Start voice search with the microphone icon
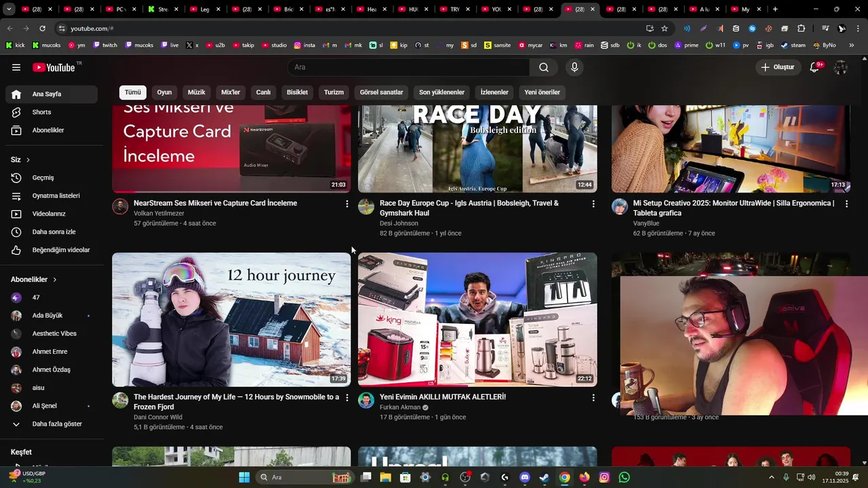Image resolution: width=868 pixels, height=488 pixels. (574, 67)
